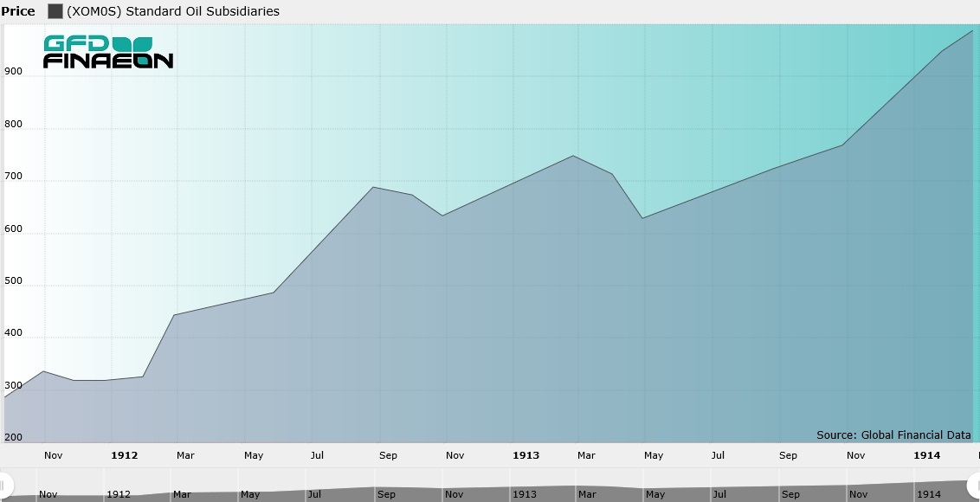This screenshot has width=980, height=502.
Task: Click the chart peak near September 1912
Action: coord(373,187)
